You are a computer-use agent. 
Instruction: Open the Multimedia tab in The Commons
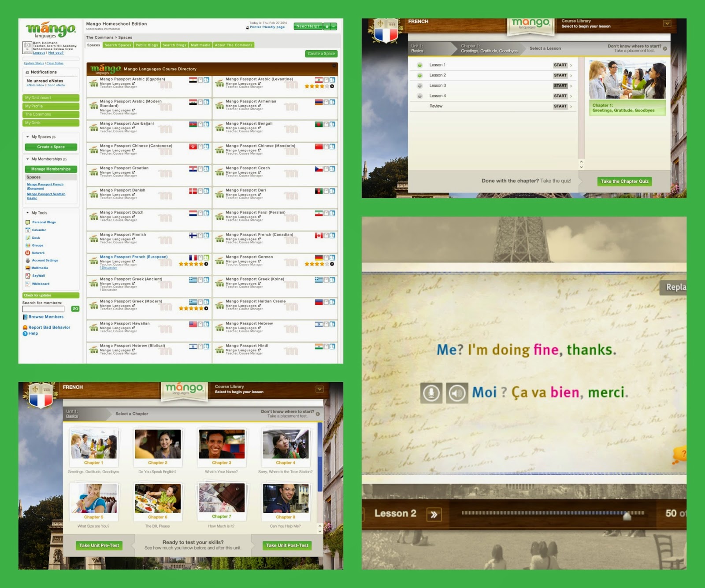click(200, 45)
